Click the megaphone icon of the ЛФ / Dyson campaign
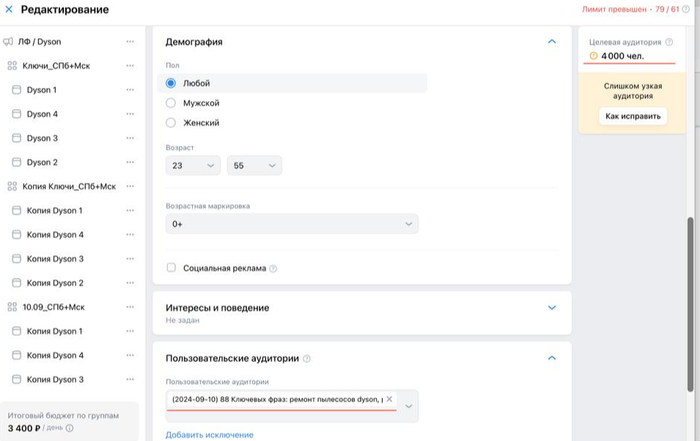Image resolution: width=700 pixels, height=441 pixels. tap(8, 42)
